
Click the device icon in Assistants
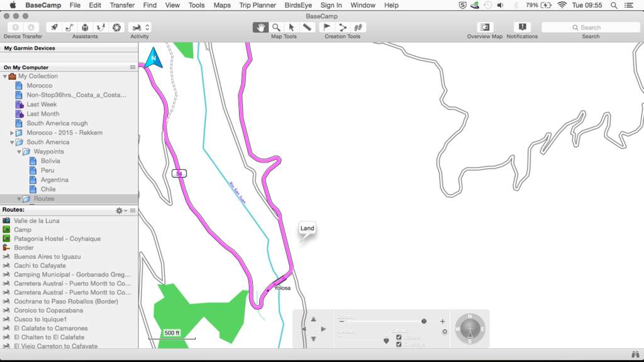(85, 28)
